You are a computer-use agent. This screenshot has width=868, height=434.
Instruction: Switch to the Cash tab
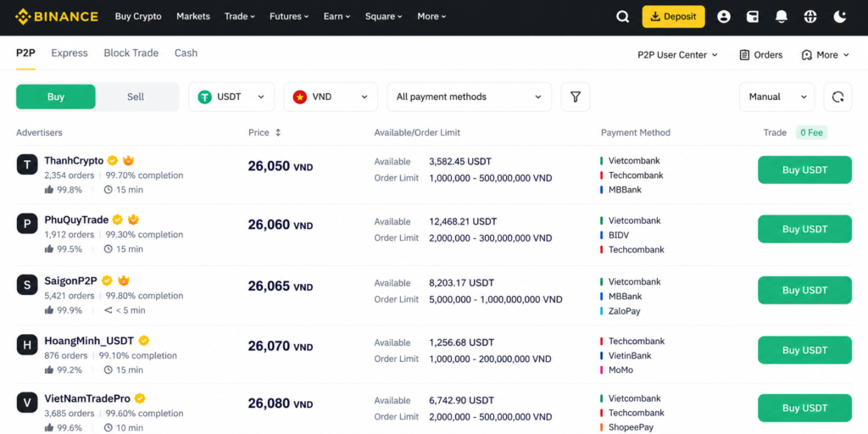186,53
